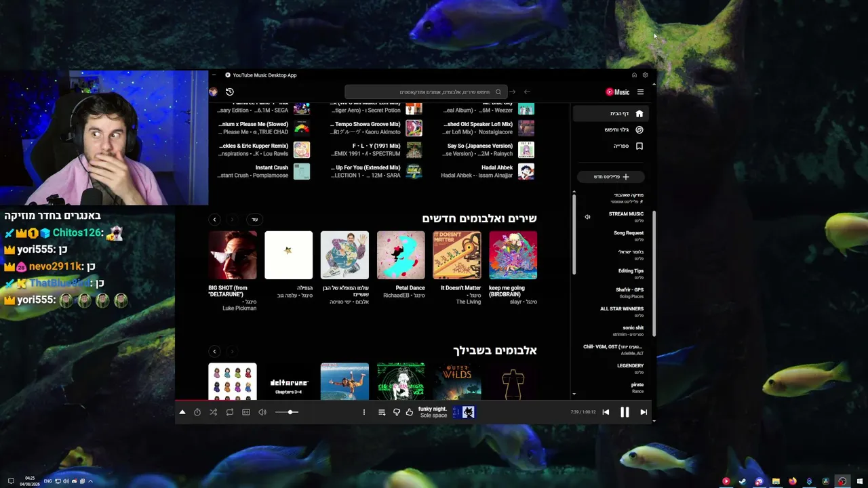Play Up For You (Extended Mix) track
Viewport: 868px width, 488px height.
click(x=376, y=171)
